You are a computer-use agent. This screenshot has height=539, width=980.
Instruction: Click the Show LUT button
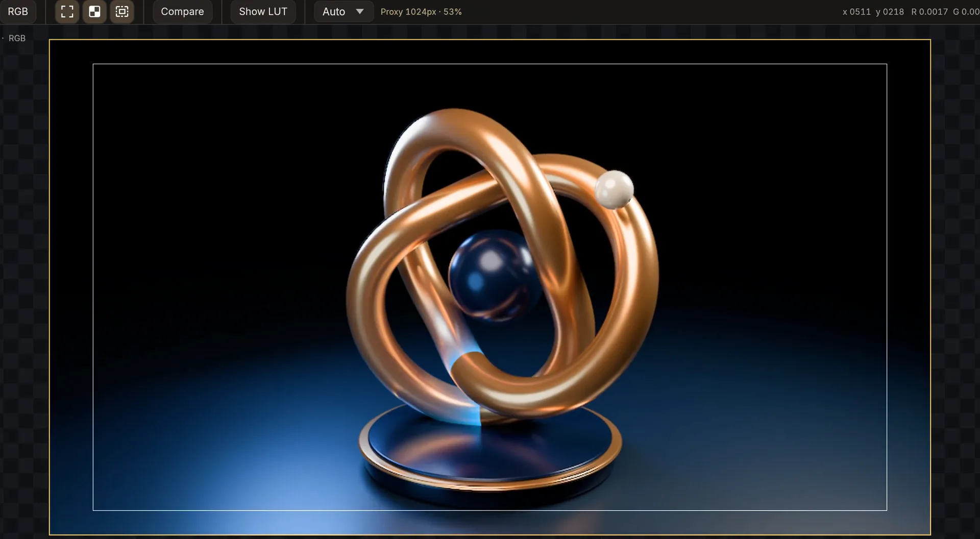[x=263, y=11]
